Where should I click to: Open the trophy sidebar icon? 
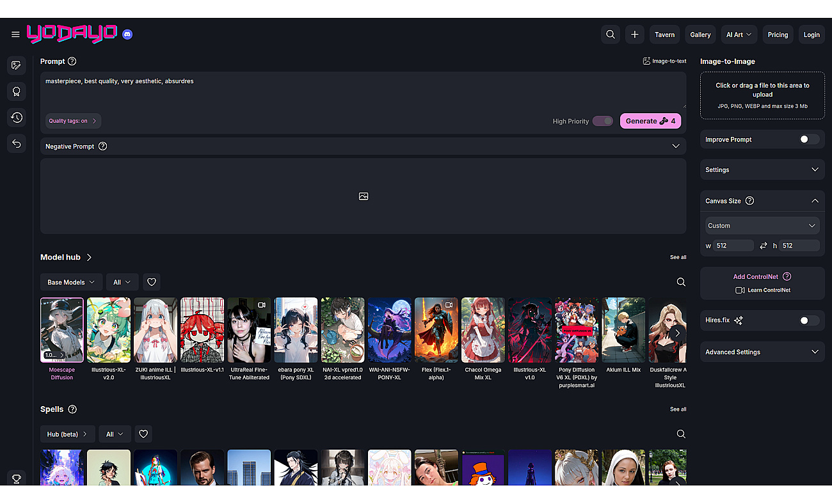[x=17, y=478]
